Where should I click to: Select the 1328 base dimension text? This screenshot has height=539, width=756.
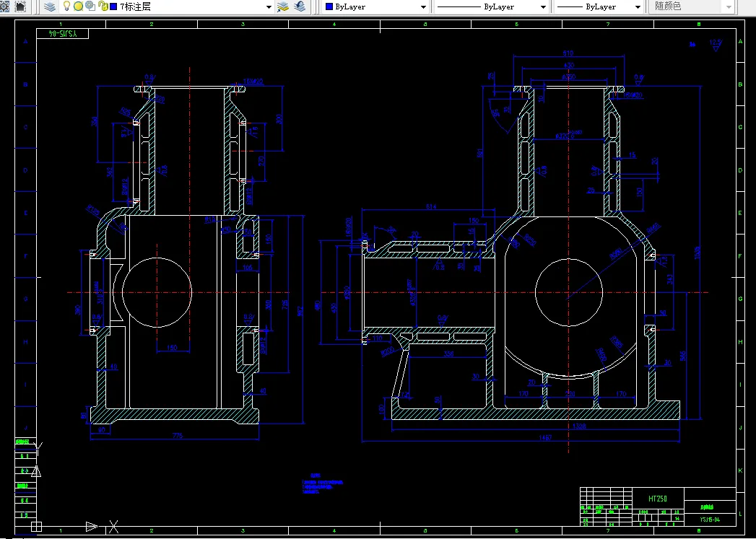point(580,426)
